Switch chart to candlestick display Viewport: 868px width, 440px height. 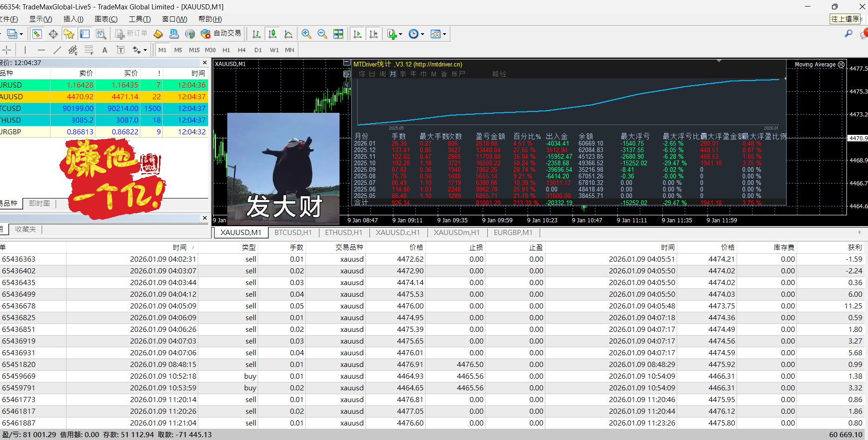point(272,34)
